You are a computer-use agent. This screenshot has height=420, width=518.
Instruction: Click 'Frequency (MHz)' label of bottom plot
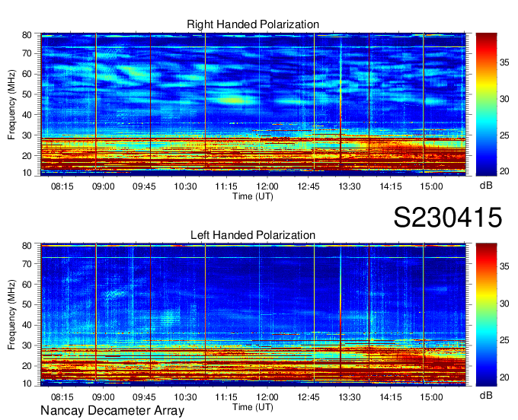11,315
